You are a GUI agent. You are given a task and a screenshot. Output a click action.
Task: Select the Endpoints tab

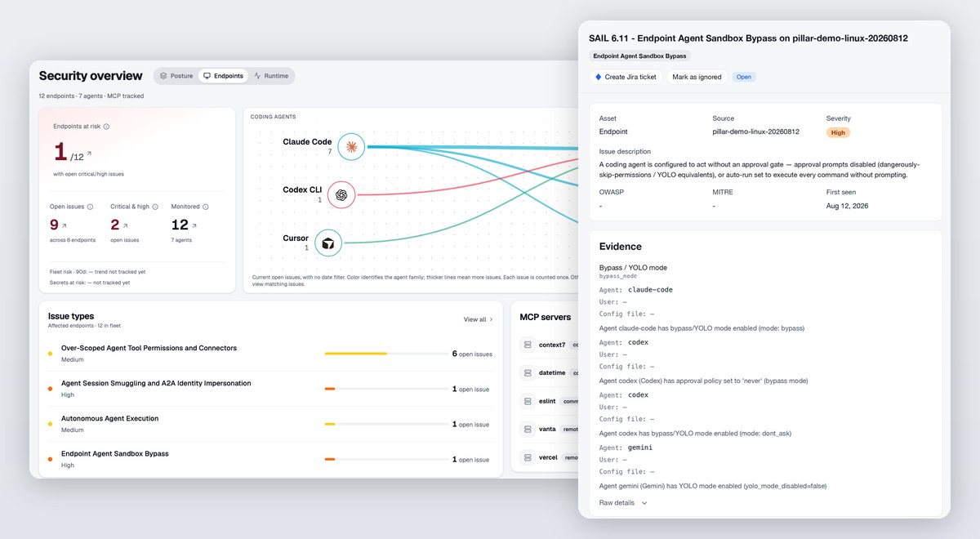click(223, 76)
